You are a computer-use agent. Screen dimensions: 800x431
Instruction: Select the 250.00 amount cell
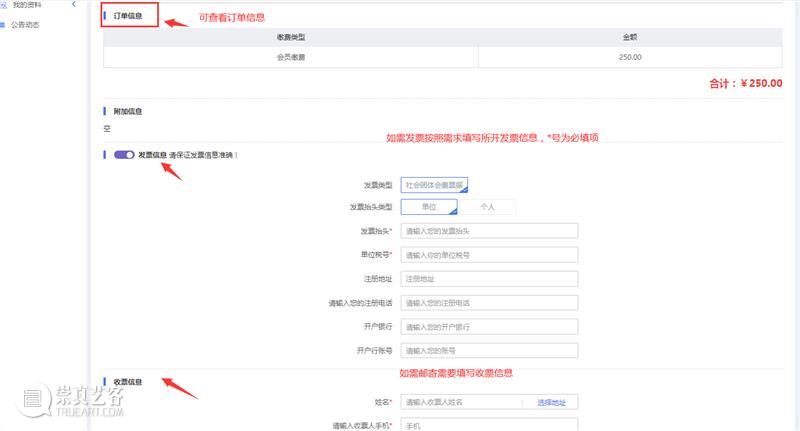630,57
